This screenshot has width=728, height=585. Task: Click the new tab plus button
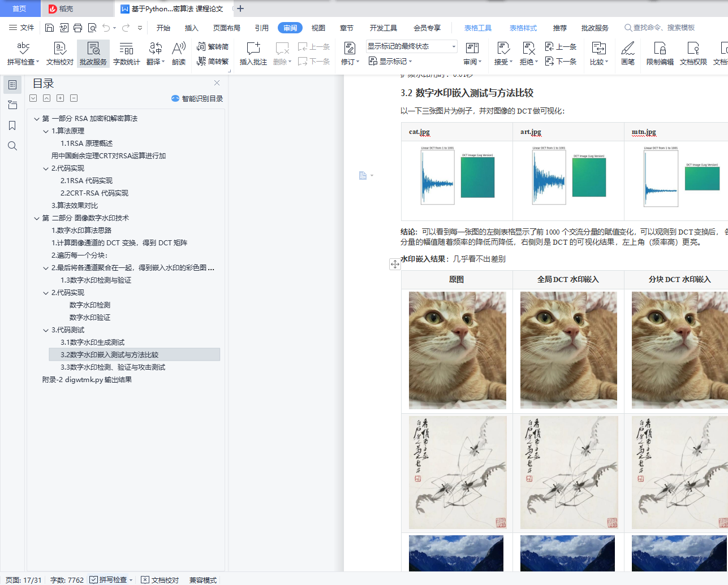(x=240, y=8)
